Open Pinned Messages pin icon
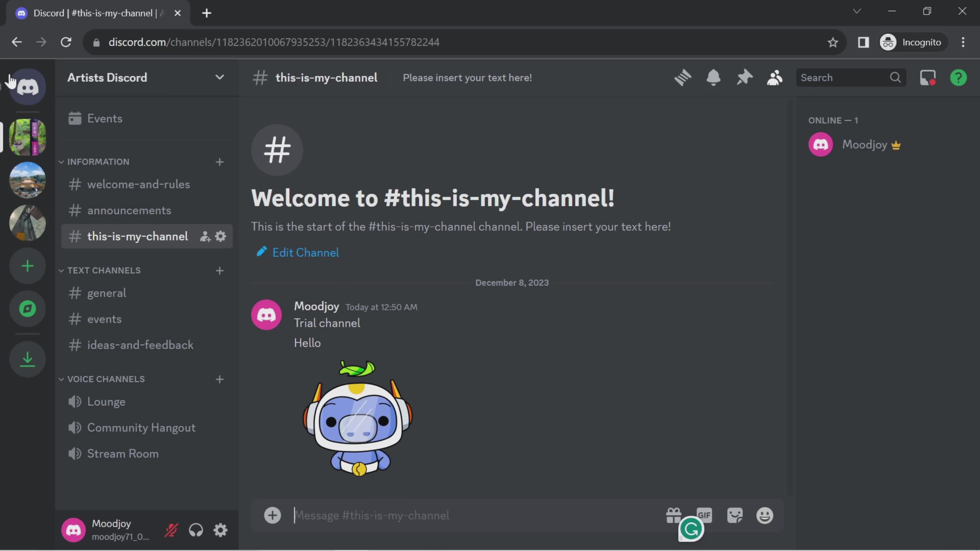Screen dimensions: 980x551 pos(744,78)
